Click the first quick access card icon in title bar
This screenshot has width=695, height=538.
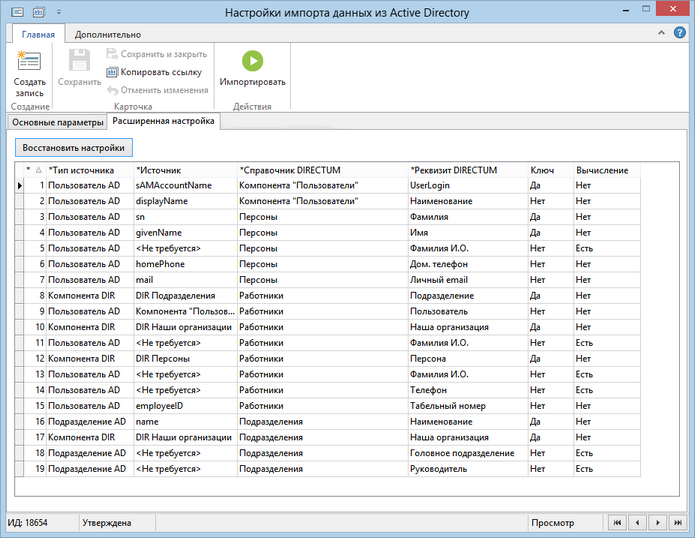pyautogui.click(x=17, y=12)
